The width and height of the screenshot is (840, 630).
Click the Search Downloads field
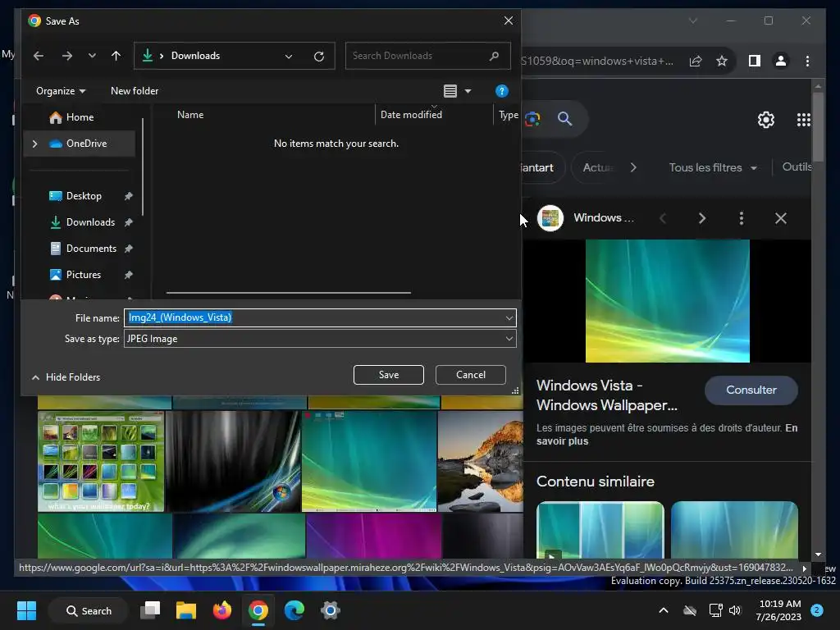pos(427,56)
